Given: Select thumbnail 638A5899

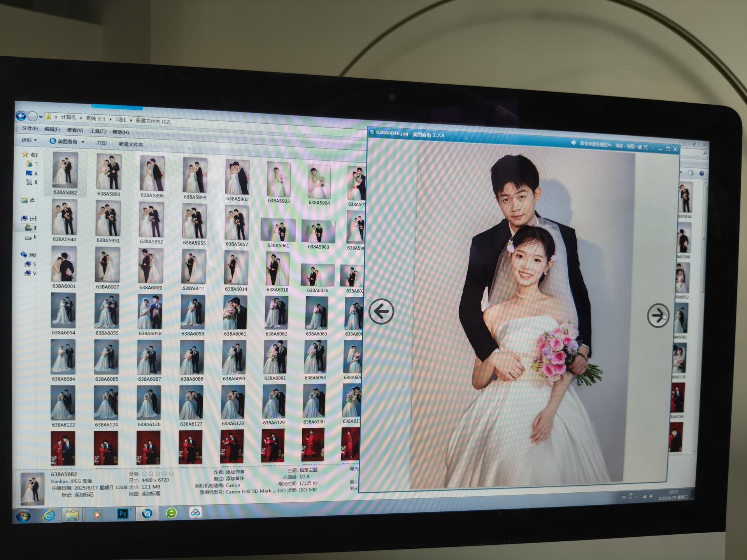Looking at the screenshot, I should click(x=195, y=178).
